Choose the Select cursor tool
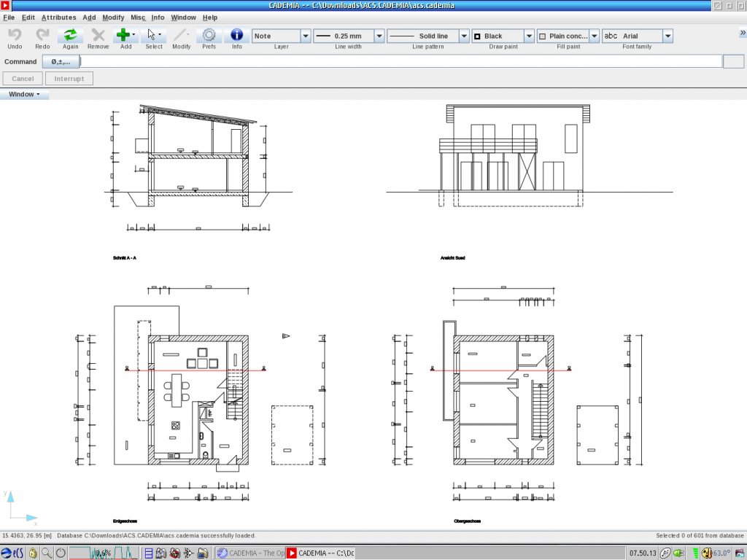This screenshot has height=560, width=747. 153,35
